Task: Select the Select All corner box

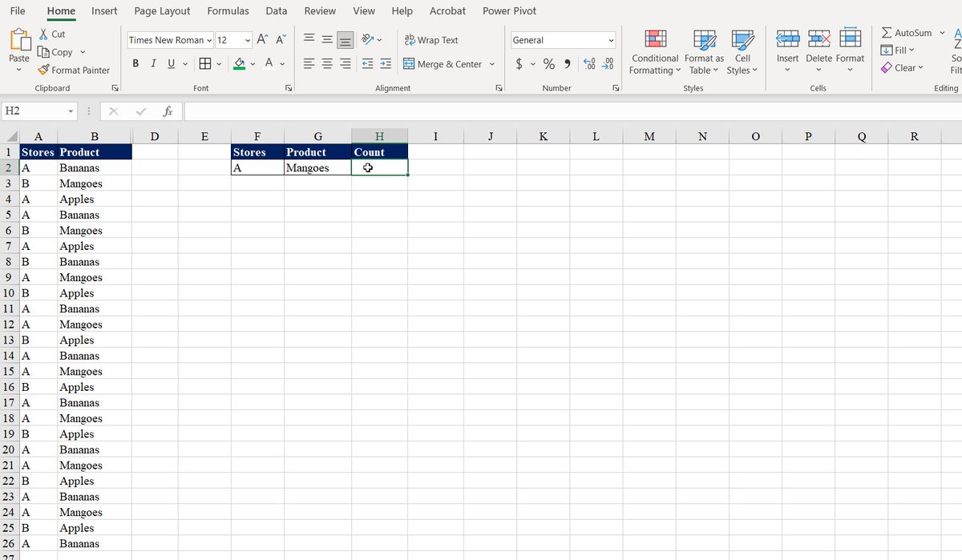Action: click(x=9, y=136)
